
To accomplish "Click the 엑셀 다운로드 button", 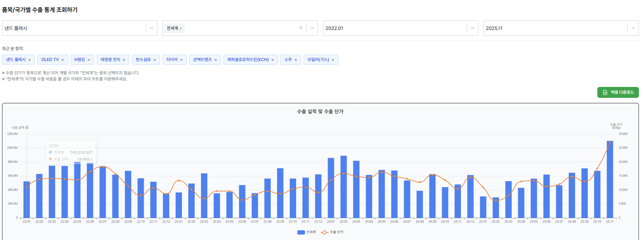I will [x=618, y=92].
